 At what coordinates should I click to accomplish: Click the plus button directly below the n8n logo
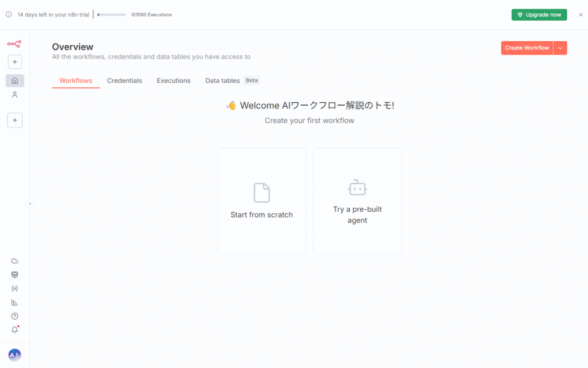pyautogui.click(x=15, y=61)
